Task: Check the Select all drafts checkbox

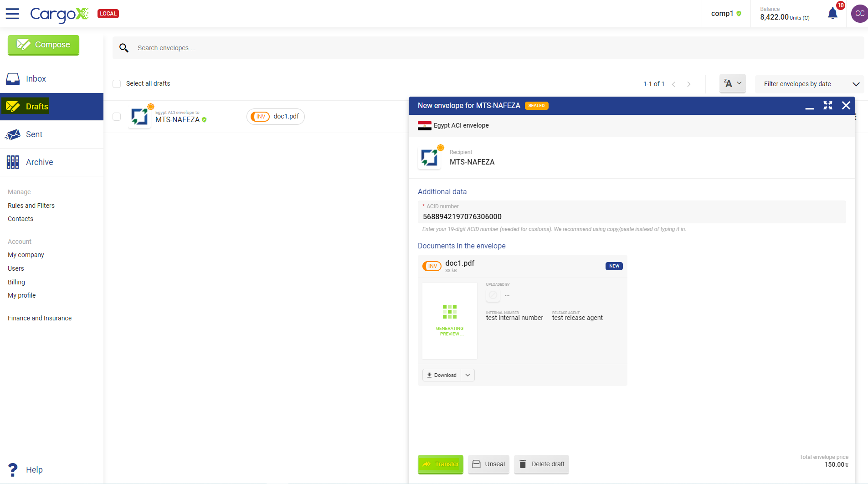Action: (x=117, y=84)
